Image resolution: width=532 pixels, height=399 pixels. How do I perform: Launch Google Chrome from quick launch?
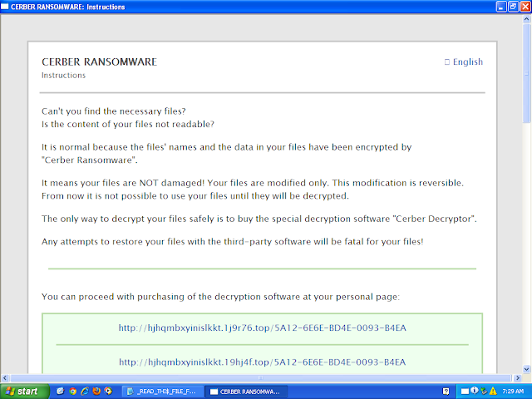(x=72, y=392)
